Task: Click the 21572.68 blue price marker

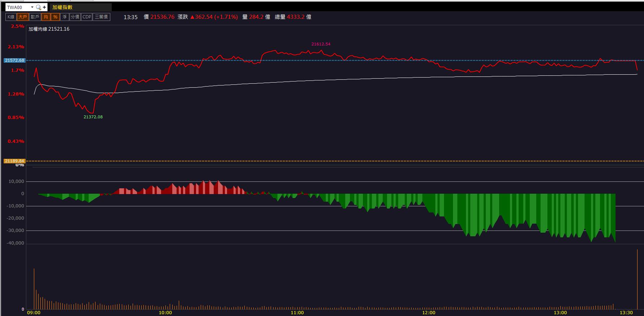Action: (14, 60)
